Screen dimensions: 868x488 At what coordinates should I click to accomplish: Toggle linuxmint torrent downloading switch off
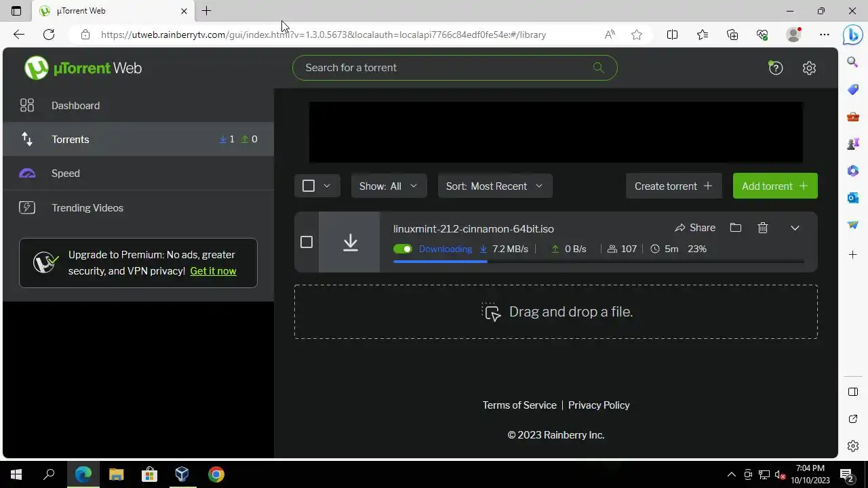[x=403, y=249]
